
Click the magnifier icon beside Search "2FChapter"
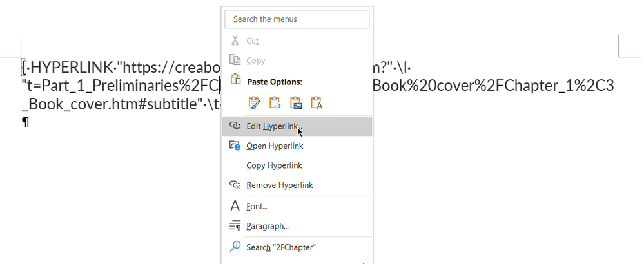click(x=235, y=247)
